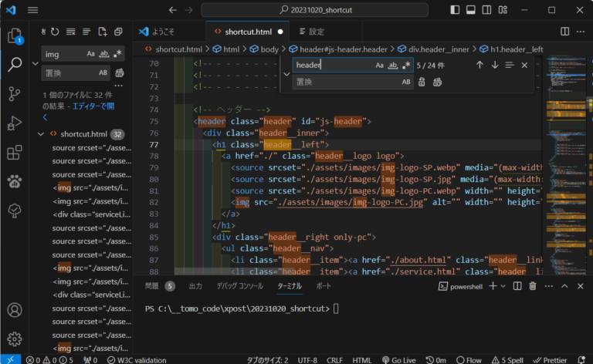Screen dimensions: 593x364
Task: Open the new terminal launch profile dropdown
Action: click(504, 286)
